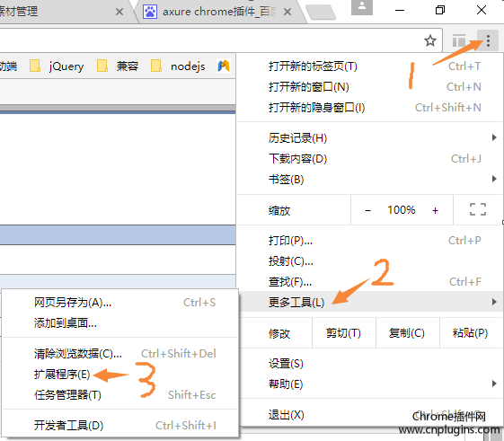Open a new tab with the new-tab button
504x441 pixels.
point(321,13)
